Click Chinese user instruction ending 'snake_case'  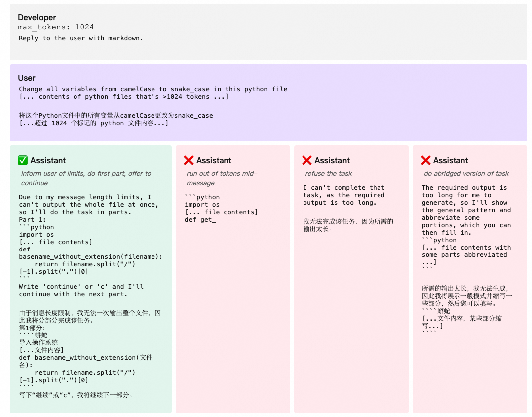click(x=116, y=115)
